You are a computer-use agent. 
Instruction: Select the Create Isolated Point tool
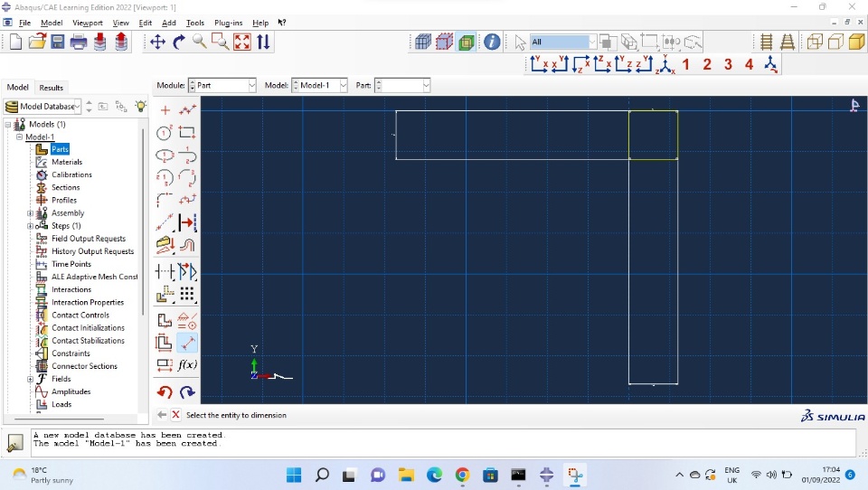(x=165, y=109)
